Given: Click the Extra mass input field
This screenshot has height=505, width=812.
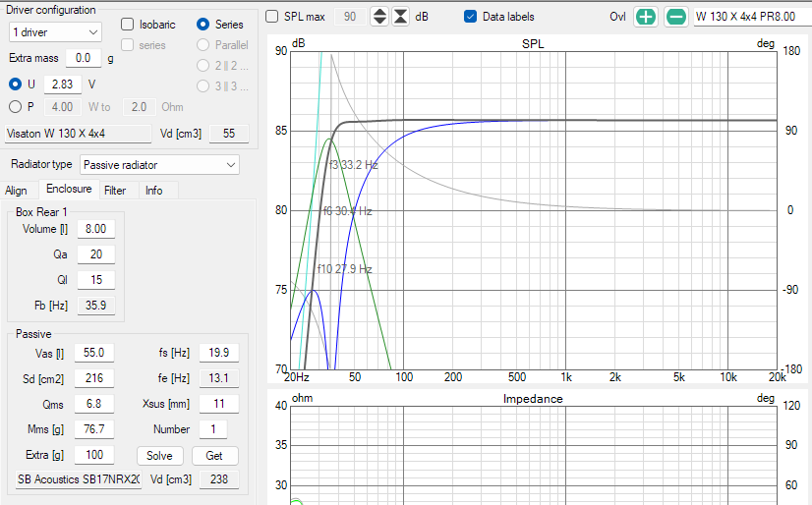Looking at the screenshot, I should [x=83, y=58].
